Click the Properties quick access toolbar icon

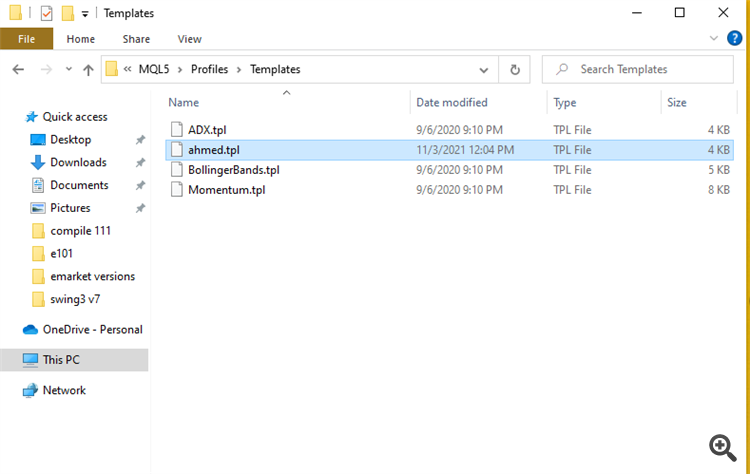tap(46, 13)
